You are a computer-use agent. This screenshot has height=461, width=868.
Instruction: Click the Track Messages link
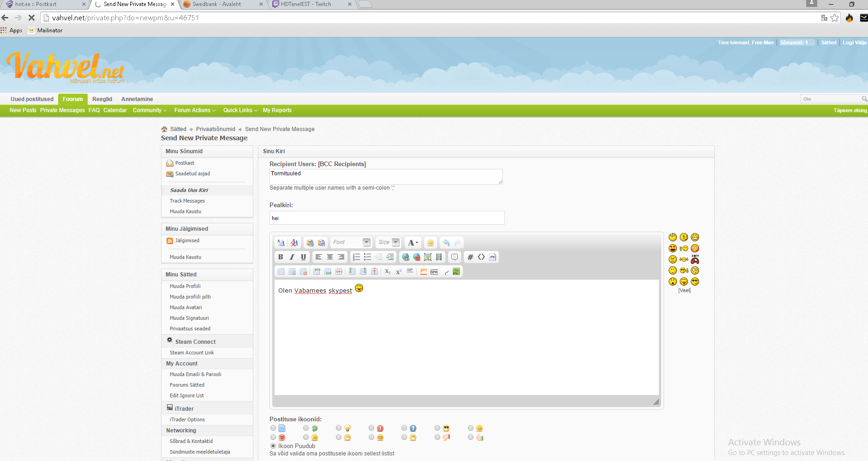[x=187, y=201]
